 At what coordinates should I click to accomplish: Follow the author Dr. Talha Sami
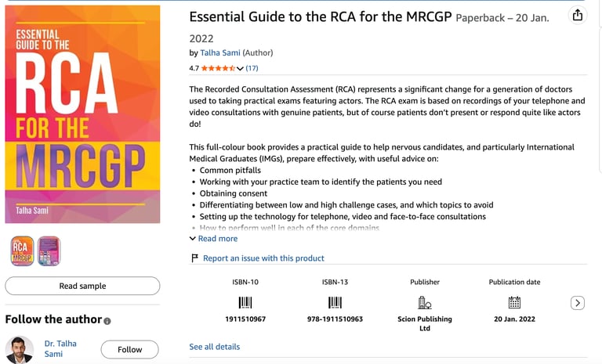click(129, 350)
